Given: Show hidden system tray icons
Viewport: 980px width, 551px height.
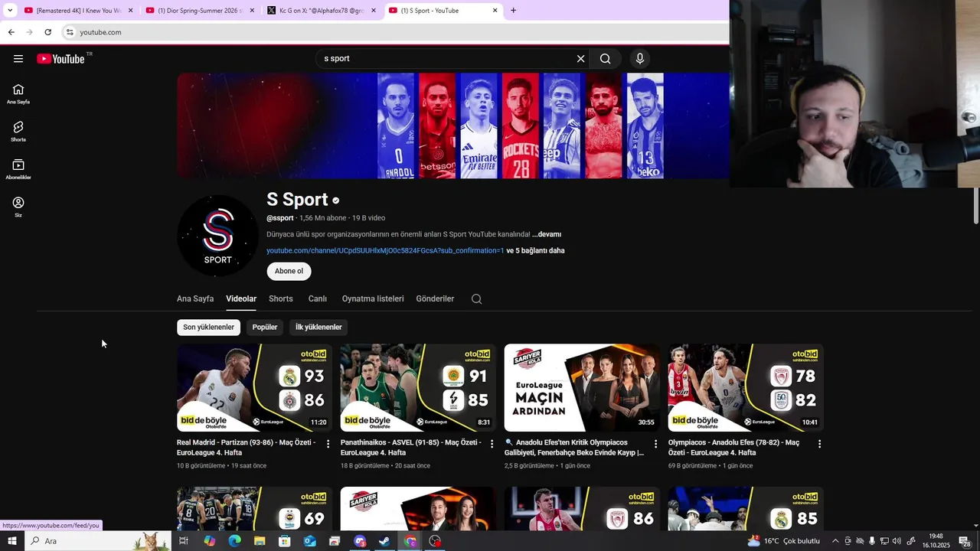Looking at the screenshot, I should (835, 541).
